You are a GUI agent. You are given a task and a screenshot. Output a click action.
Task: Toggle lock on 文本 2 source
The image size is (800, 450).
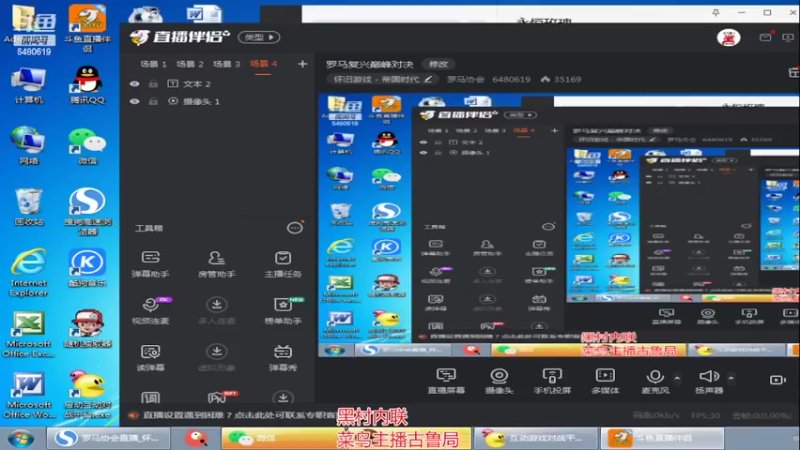pos(153,84)
